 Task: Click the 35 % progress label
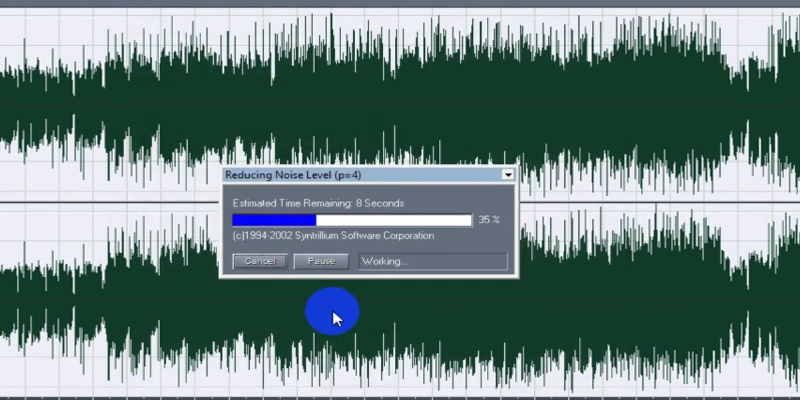pyautogui.click(x=489, y=220)
